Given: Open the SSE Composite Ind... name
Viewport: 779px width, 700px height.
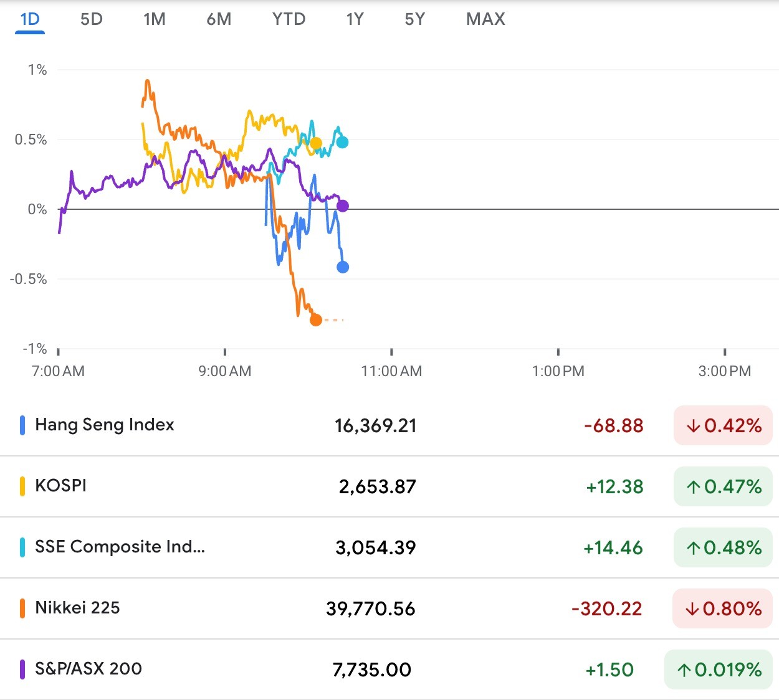Looking at the screenshot, I should [x=120, y=547].
